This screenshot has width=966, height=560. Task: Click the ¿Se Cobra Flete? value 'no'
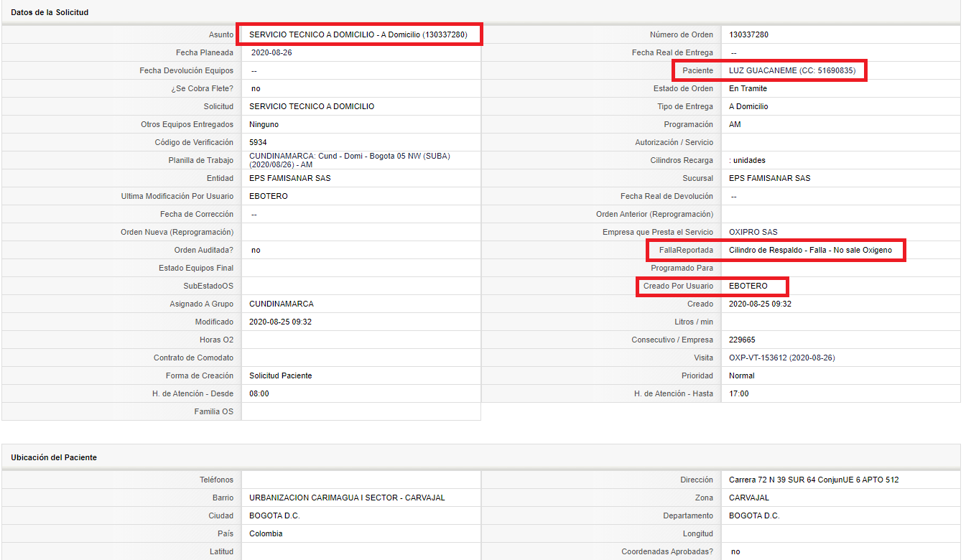point(256,88)
